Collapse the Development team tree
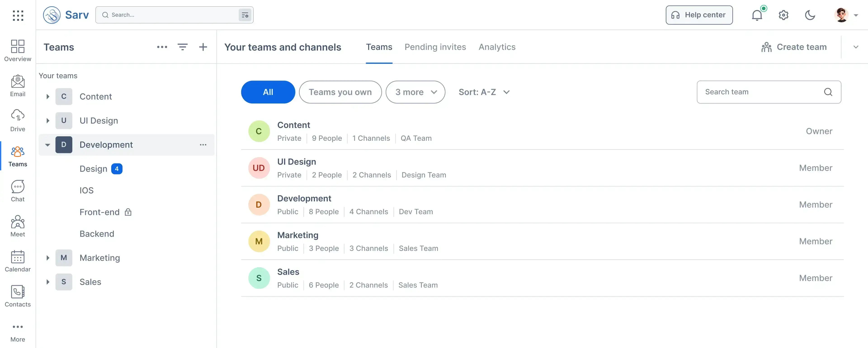The image size is (868, 348). [47, 145]
